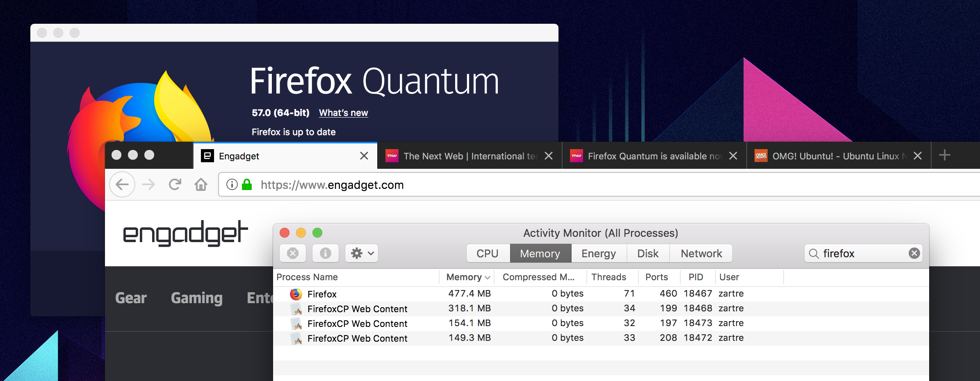
Task: Switch to the Energy tab
Action: (x=599, y=253)
